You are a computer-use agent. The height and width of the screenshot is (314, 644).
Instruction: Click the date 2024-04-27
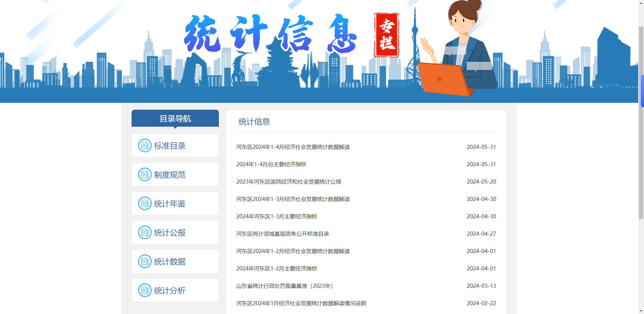pos(481,234)
